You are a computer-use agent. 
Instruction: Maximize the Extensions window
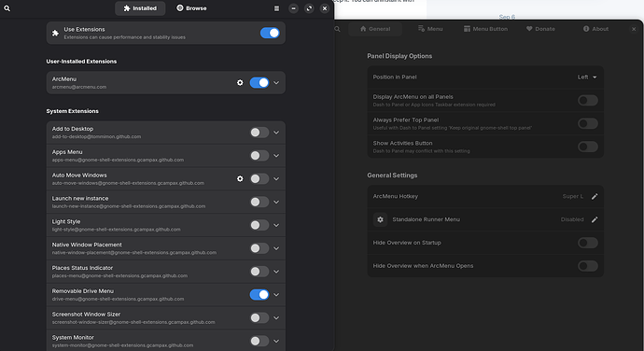pos(309,8)
